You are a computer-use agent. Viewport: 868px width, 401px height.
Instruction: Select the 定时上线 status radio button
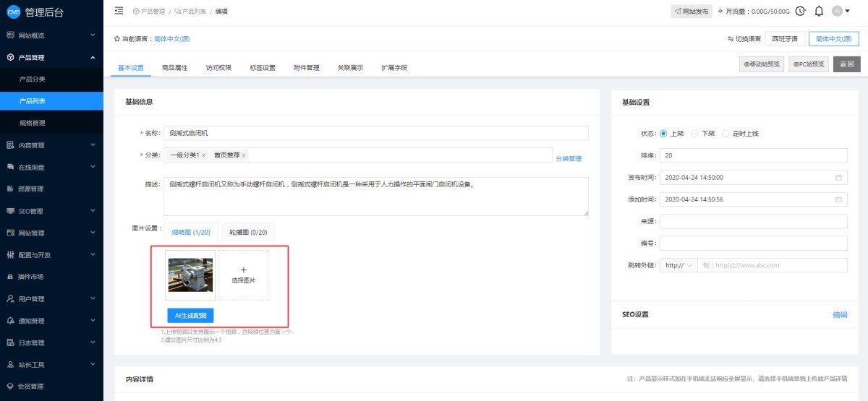(726, 134)
